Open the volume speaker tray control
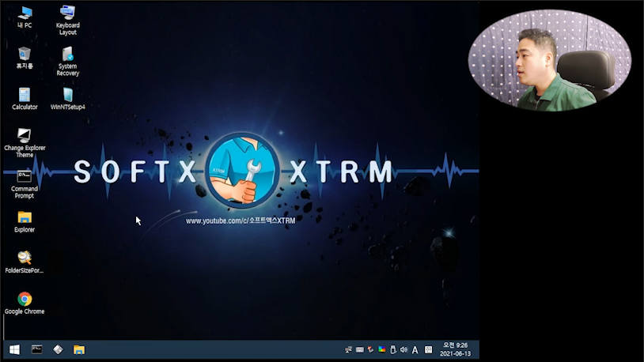Screen dimensions: 644x362 pyautogui.click(x=403, y=349)
